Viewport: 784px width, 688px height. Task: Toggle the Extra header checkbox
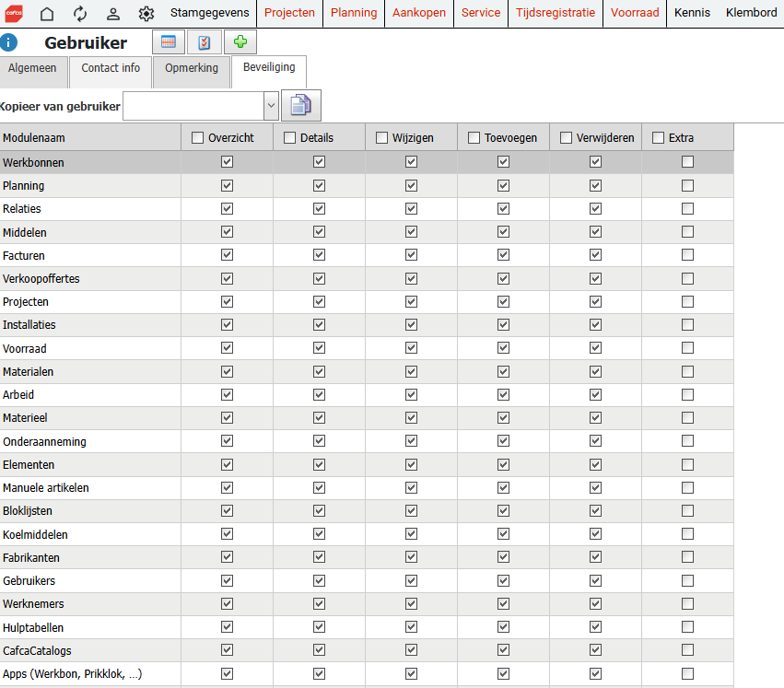(x=659, y=138)
